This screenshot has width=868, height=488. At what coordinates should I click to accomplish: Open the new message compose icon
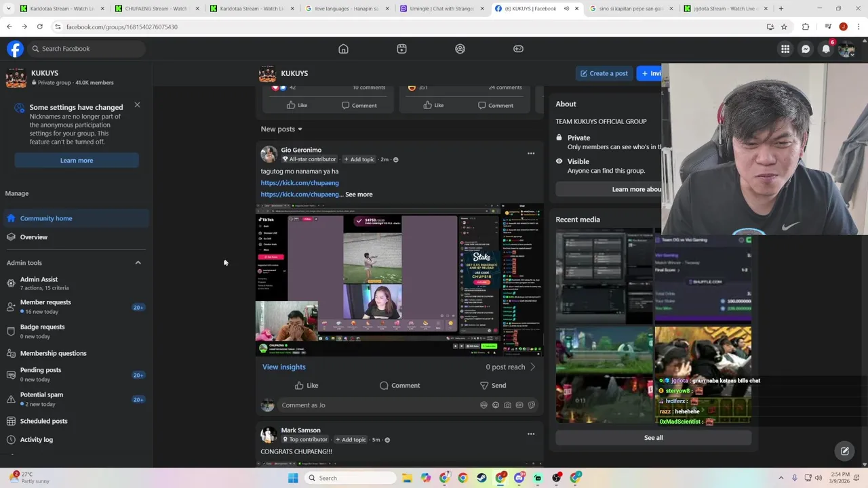tap(845, 451)
